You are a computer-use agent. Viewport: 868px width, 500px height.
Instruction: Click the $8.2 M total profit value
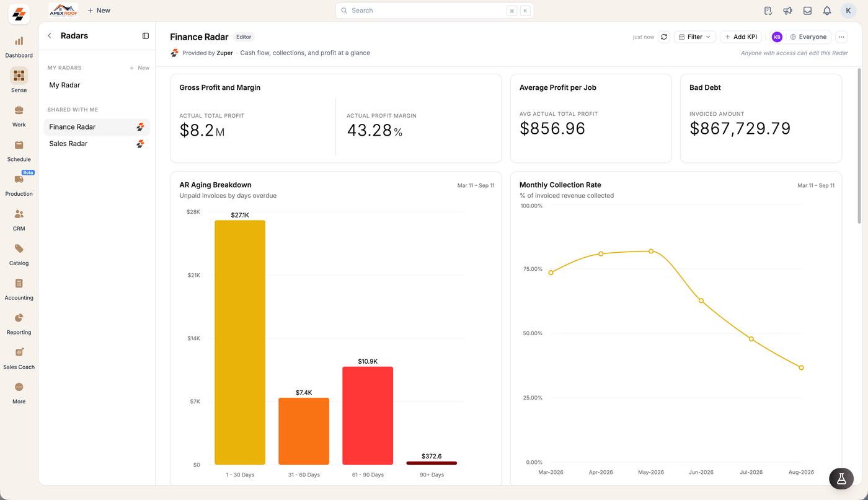pos(202,130)
